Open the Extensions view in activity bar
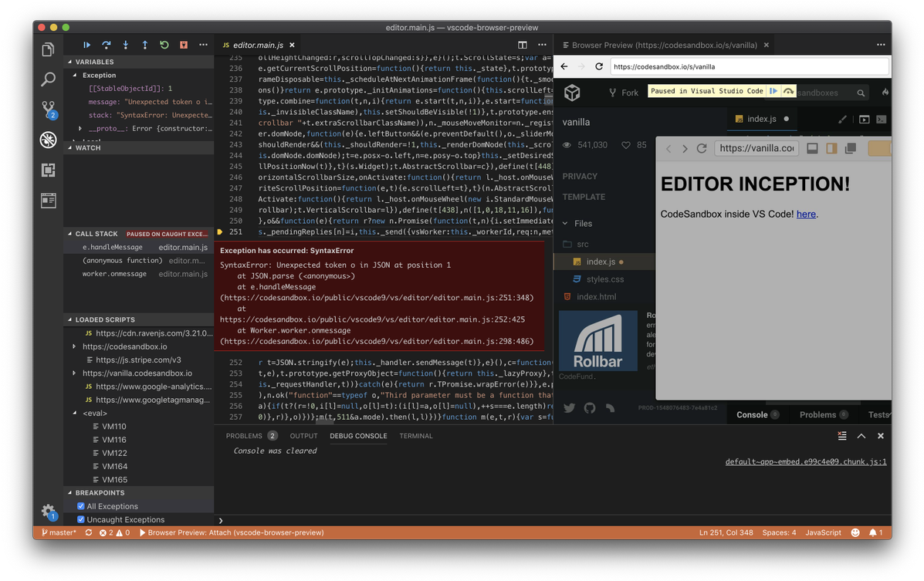This screenshot has width=924, height=581. pos(49,171)
